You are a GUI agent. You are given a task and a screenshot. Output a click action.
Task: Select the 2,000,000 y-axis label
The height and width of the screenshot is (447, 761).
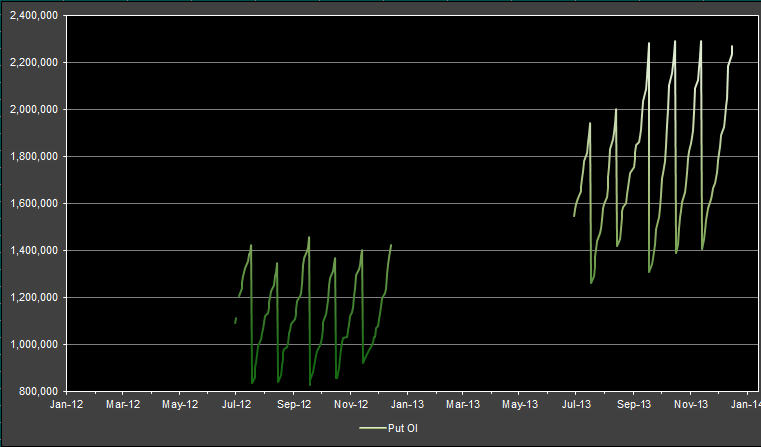pyautogui.click(x=33, y=109)
